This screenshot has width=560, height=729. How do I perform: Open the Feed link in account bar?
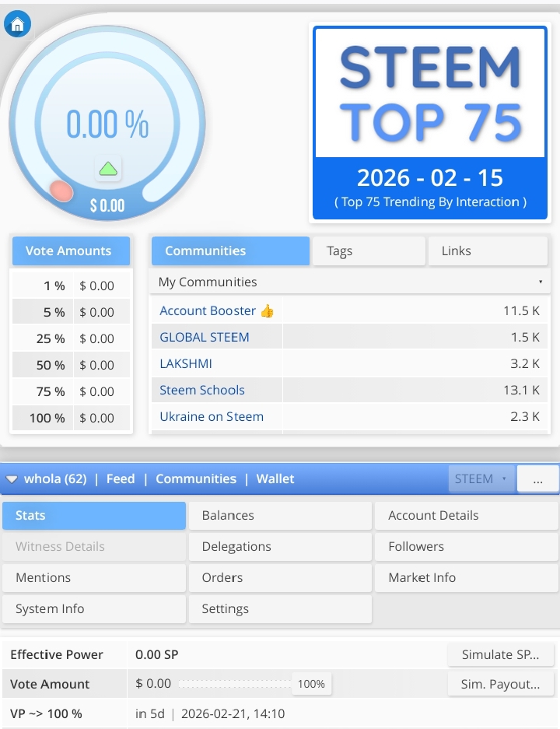(x=121, y=479)
